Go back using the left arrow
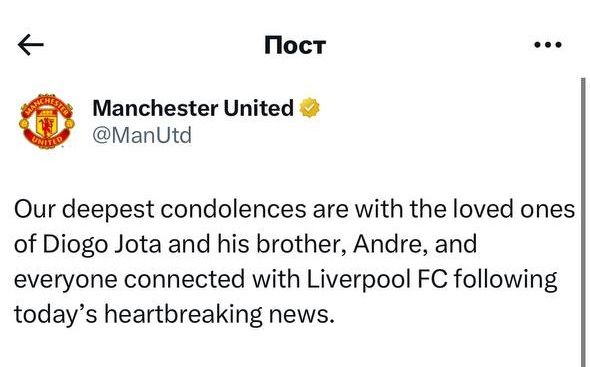The height and width of the screenshot is (367, 590). click(30, 45)
